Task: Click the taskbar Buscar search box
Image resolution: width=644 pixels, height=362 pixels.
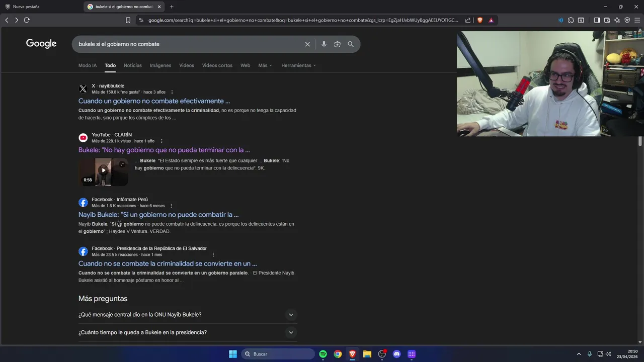Action: (x=278, y=354)
